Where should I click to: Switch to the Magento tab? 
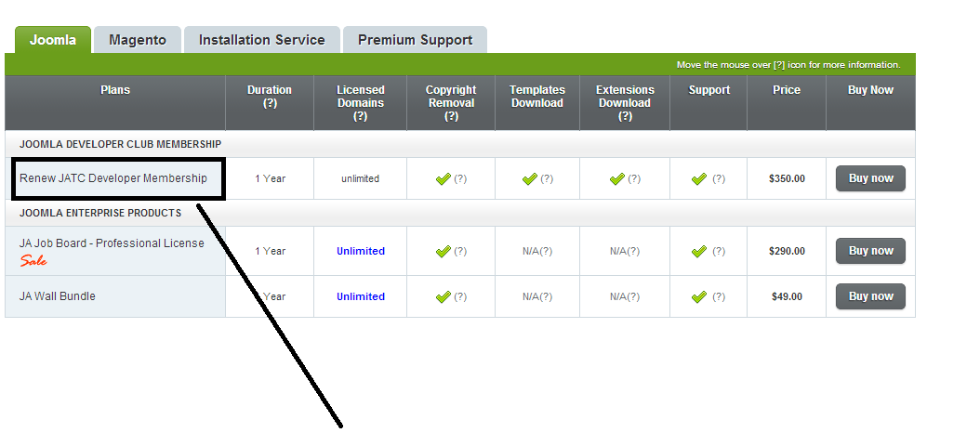(138, 40)
